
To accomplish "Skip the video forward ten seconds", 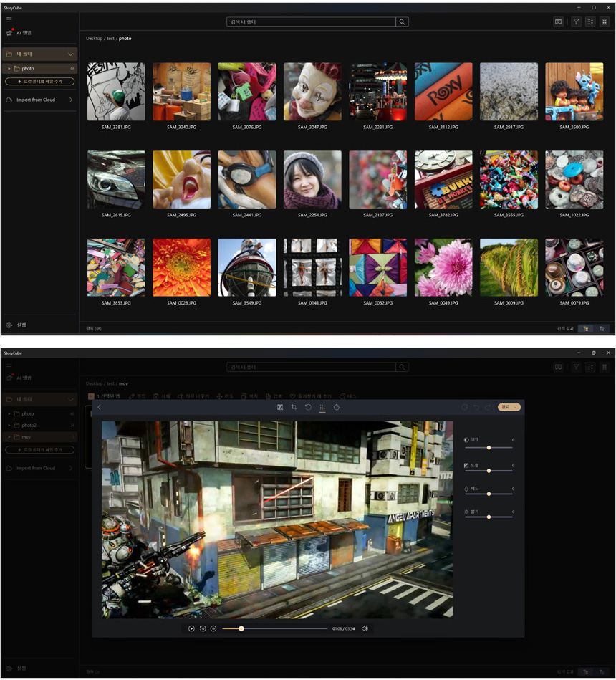I will [213, 628].
